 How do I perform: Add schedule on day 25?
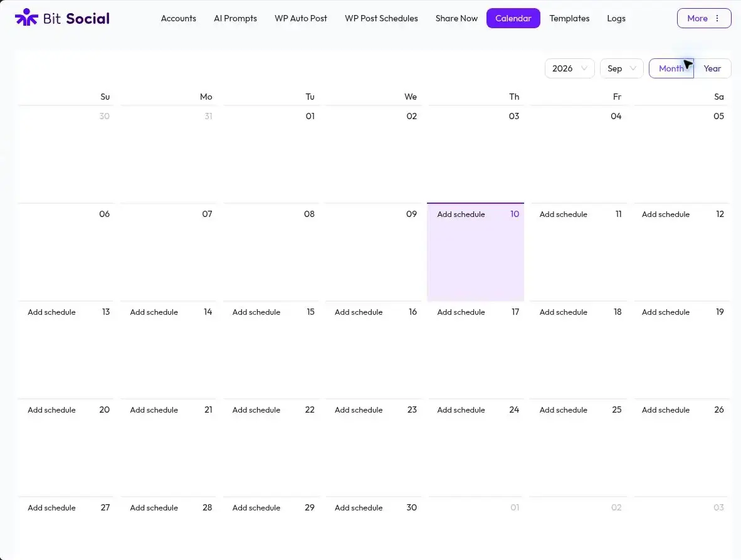point(564,409)
